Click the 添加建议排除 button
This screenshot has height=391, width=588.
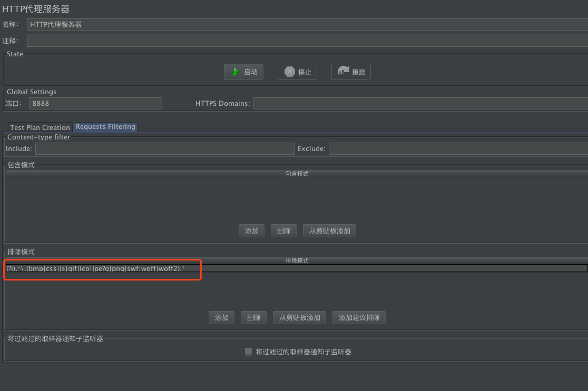point(359,318)
